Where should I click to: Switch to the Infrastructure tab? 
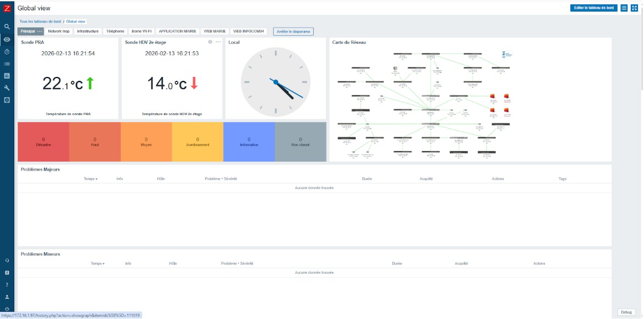point(88,31)
